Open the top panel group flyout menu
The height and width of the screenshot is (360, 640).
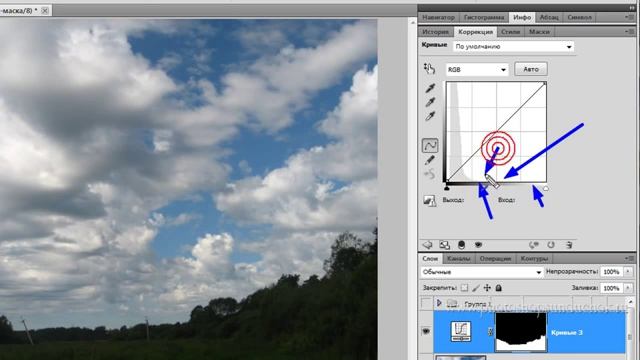[x=629, y=17]
